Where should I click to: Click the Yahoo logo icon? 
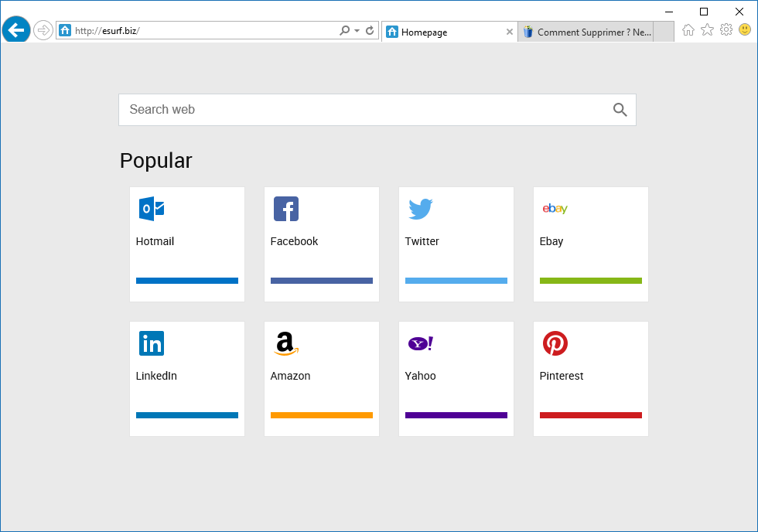pos(421,343)
